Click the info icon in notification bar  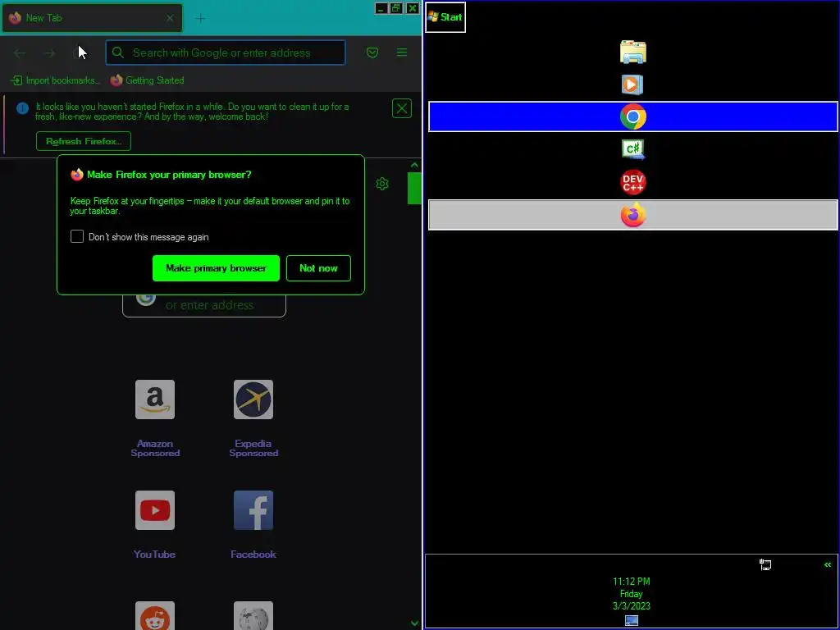point(22,108)
